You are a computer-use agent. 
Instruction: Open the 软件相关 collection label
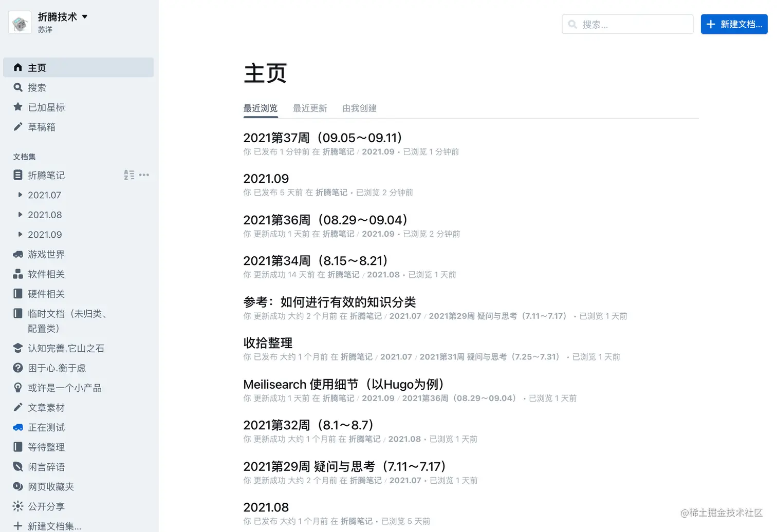pos(46,274)
